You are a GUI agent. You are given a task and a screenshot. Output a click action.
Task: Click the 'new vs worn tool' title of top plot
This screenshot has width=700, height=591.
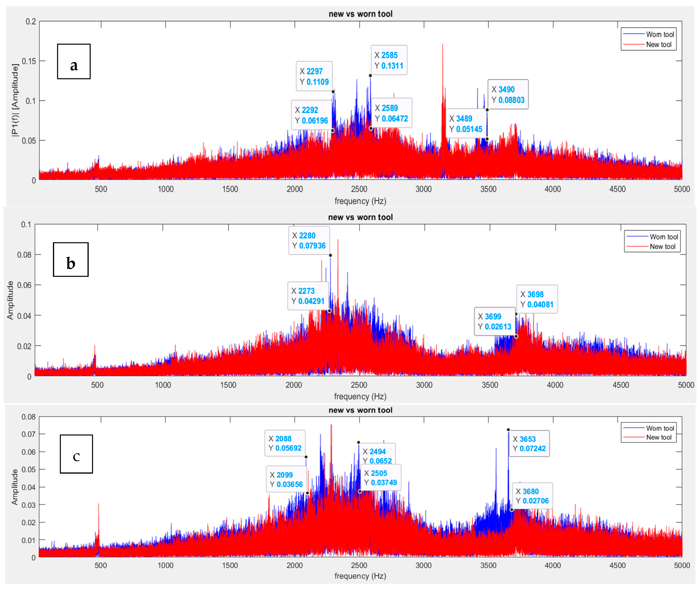[x=360, y=14]
